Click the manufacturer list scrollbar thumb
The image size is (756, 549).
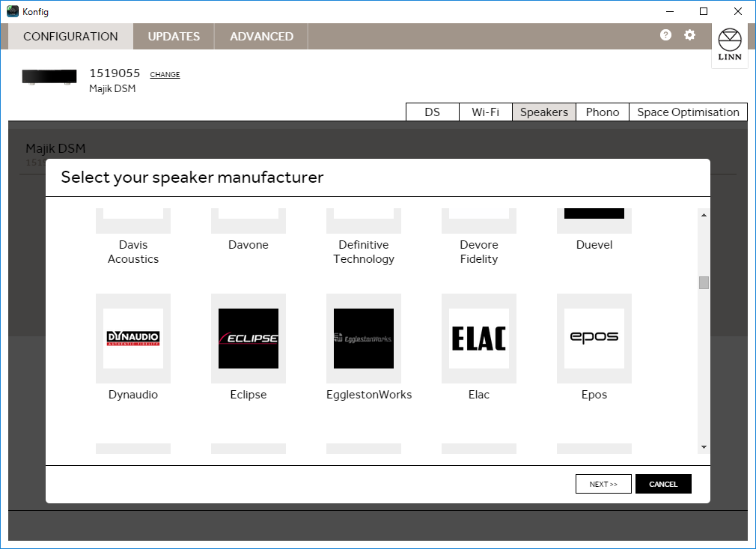click(x=704, y=282)
